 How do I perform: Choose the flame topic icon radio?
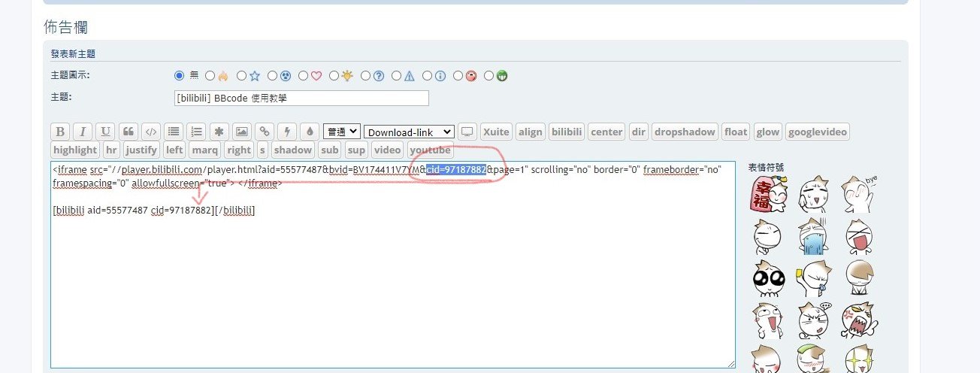point(210,75)
